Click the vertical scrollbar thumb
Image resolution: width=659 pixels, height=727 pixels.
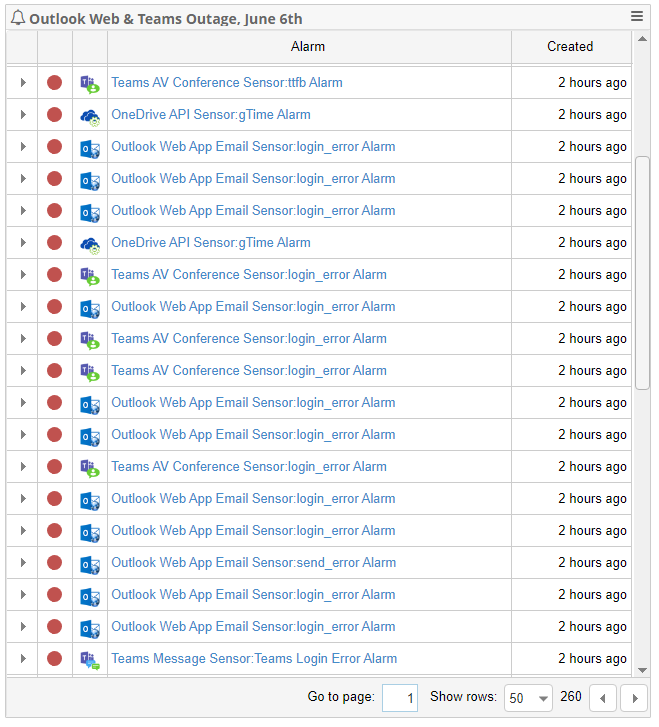click(x=642, y=273)
